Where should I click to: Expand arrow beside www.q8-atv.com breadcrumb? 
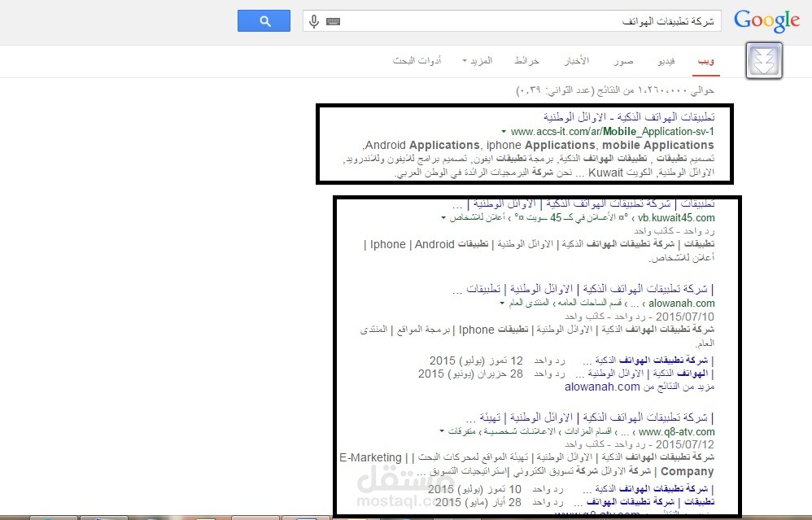442,431
